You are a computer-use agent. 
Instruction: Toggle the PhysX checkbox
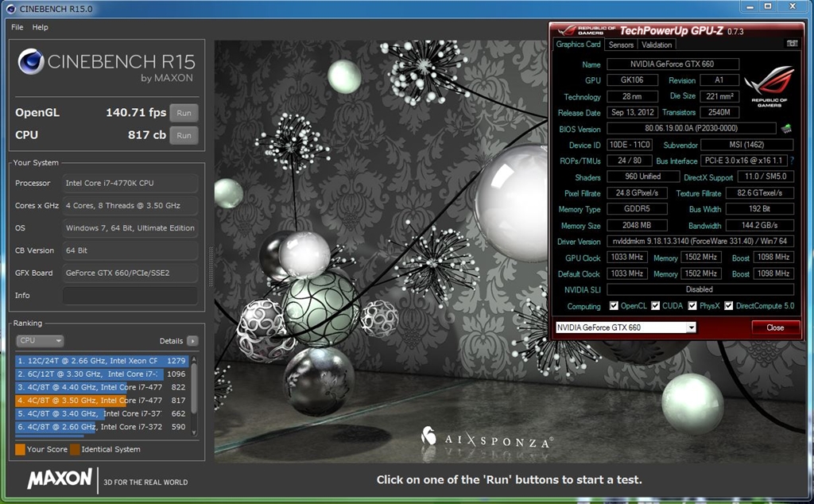pyautogui.click(x=692, y=306)
